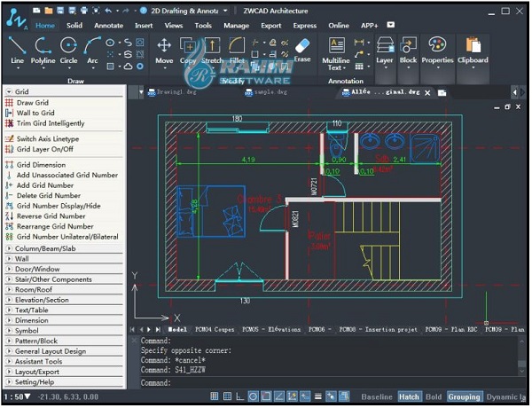Toggle Baseline in status bar
The height and width of the screenshot is (408, 532).
(x=376, y=396)
